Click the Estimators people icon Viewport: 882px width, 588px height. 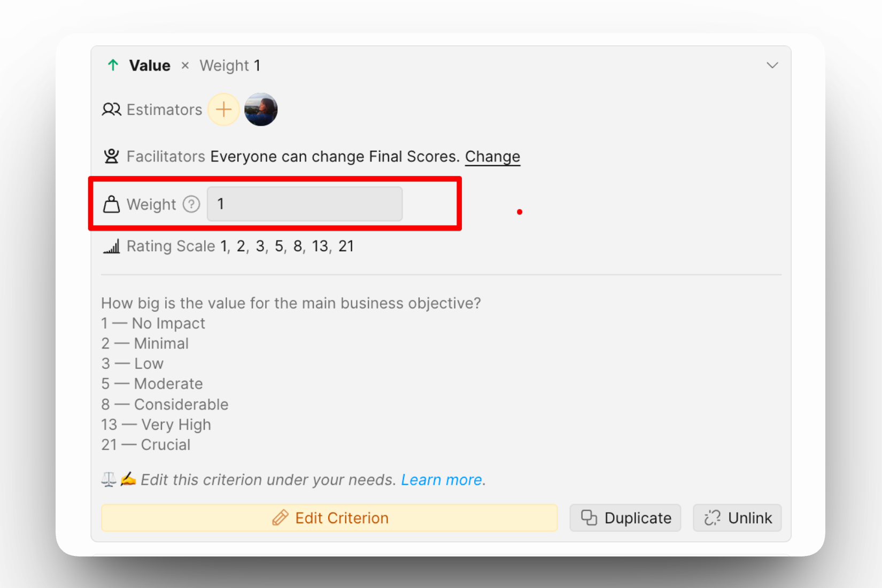112,110
